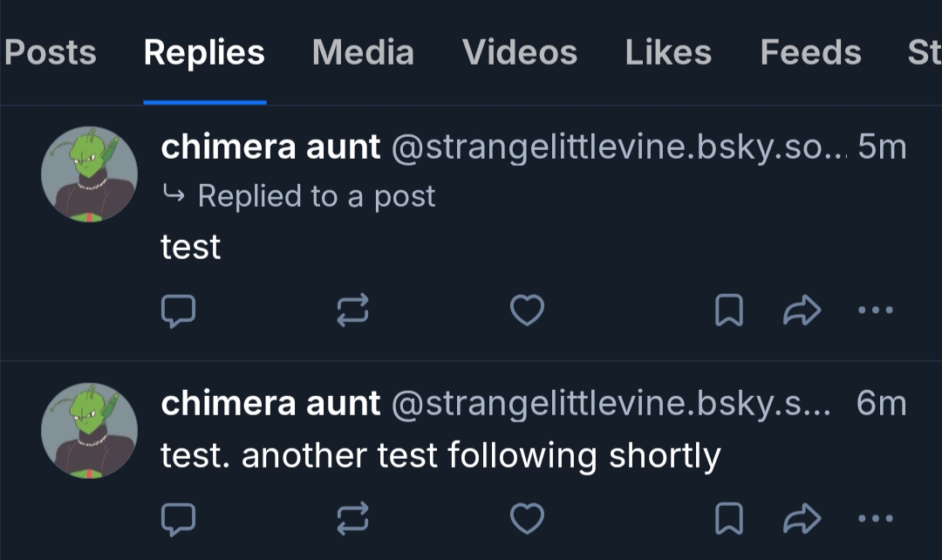Click avatar on the 6m post
942x560 pixels.
89,431
